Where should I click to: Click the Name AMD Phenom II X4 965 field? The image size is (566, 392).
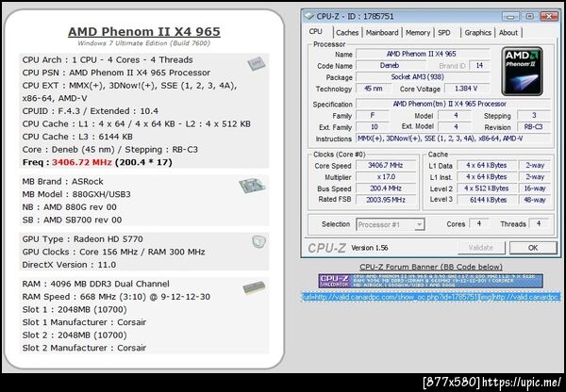[x=423, y=54]
